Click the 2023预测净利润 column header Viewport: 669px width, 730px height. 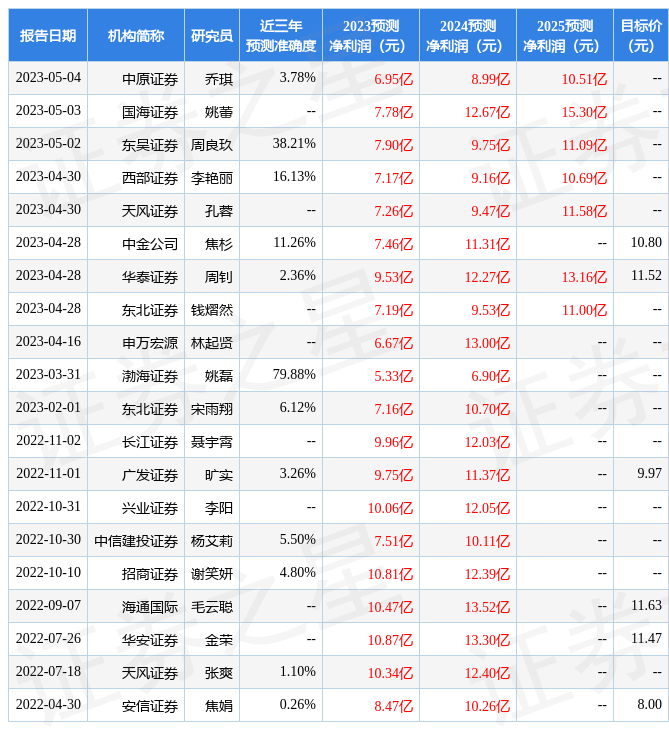pyautogui.click(x=371, y=35)
